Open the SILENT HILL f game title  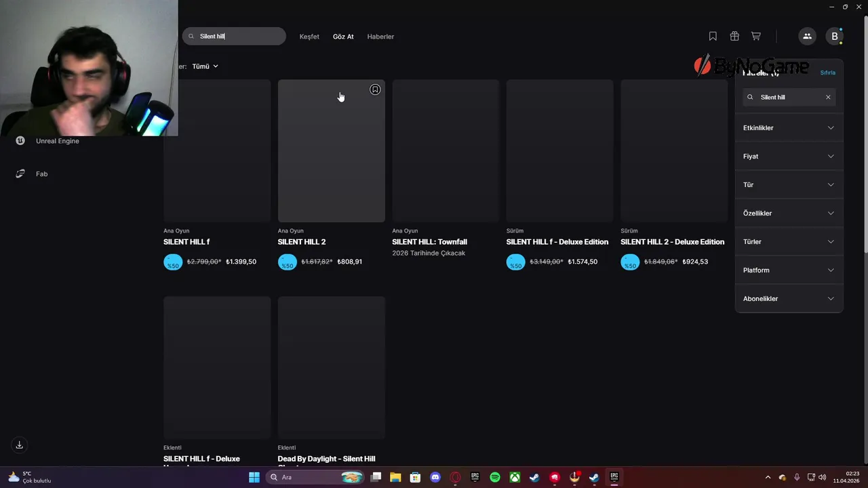[x=186, y=242]
